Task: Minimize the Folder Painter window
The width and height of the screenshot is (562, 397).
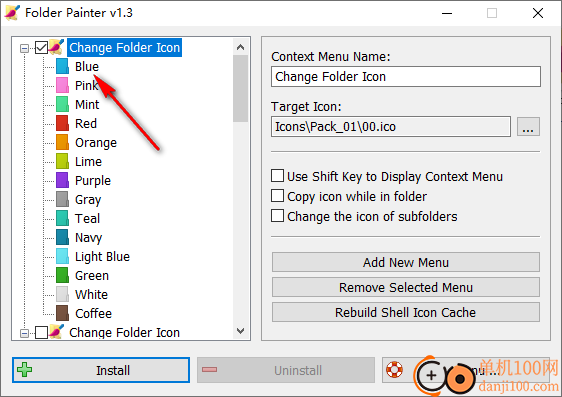Action: [x=447, y=13]
